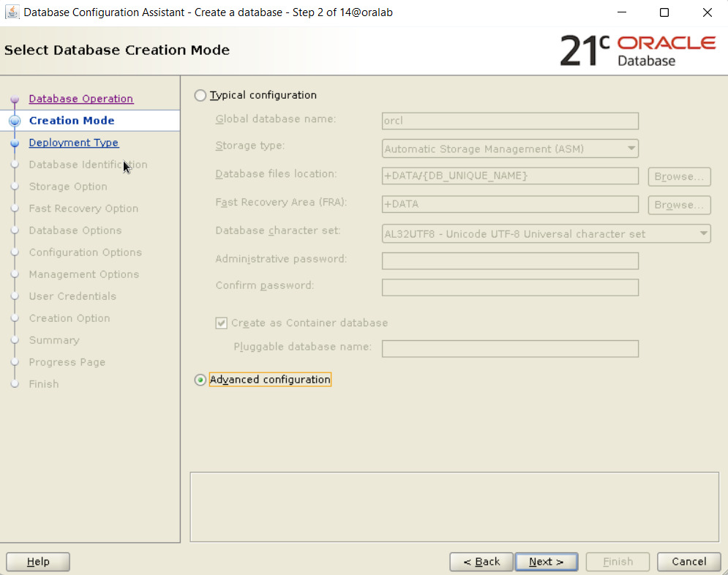Click the Creation Mode step indicator circle
This screenshot has height=575, width=728.
(x=15, y=121)
